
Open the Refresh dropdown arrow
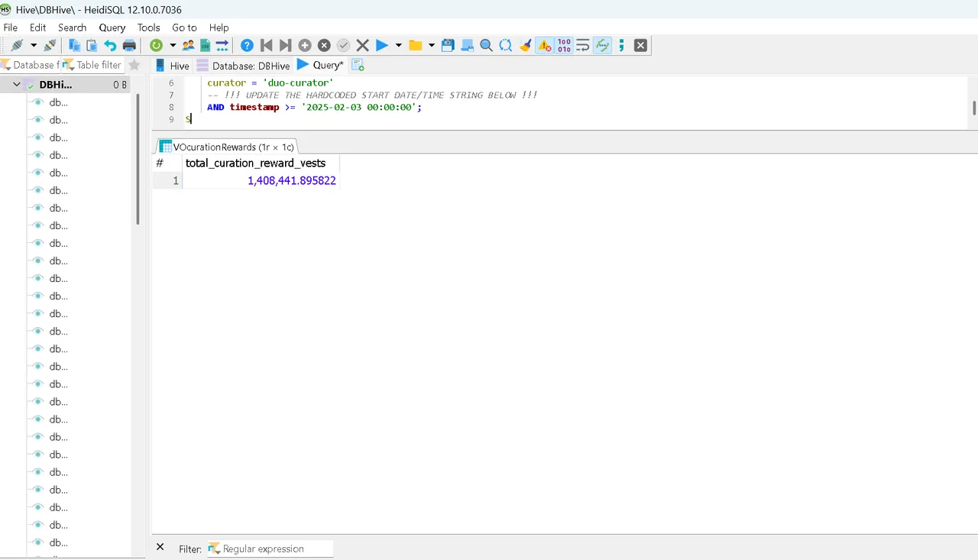click(x=173, y=45)
